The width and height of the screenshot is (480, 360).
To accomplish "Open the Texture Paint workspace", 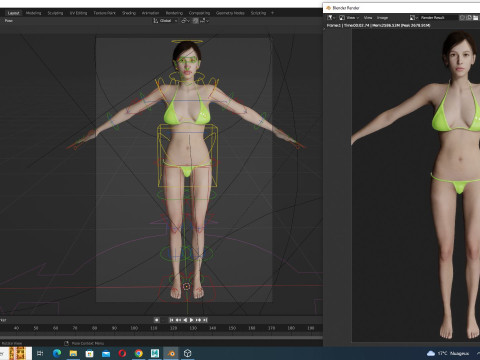I will (x=104, y=13).
